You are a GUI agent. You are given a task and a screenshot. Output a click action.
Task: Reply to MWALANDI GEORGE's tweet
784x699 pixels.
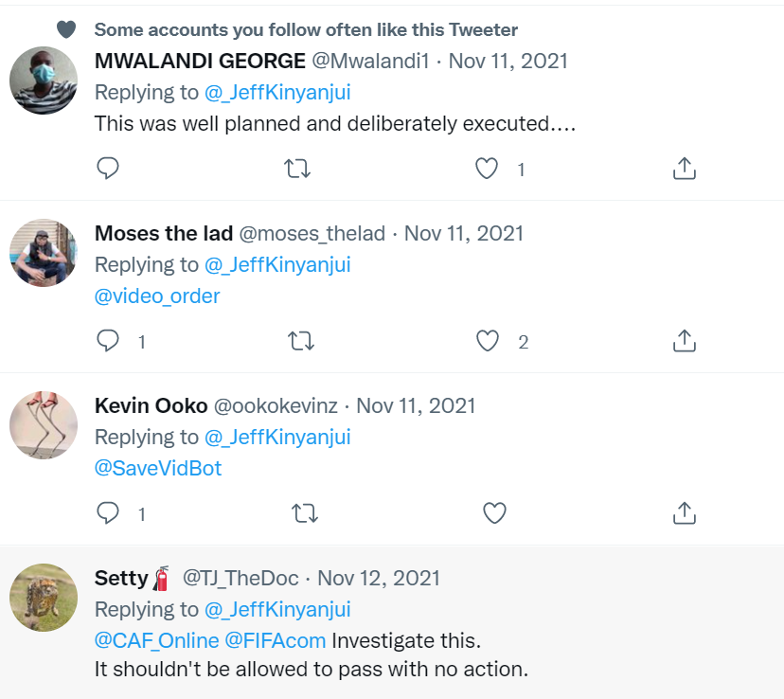point(109,169)
